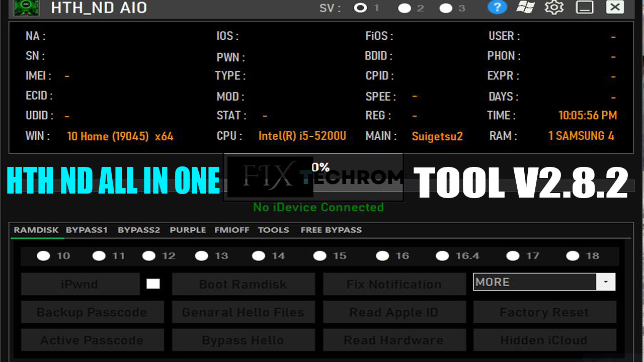Open the FMIOFF tab
Screen dimensions: 644x362
232,230
